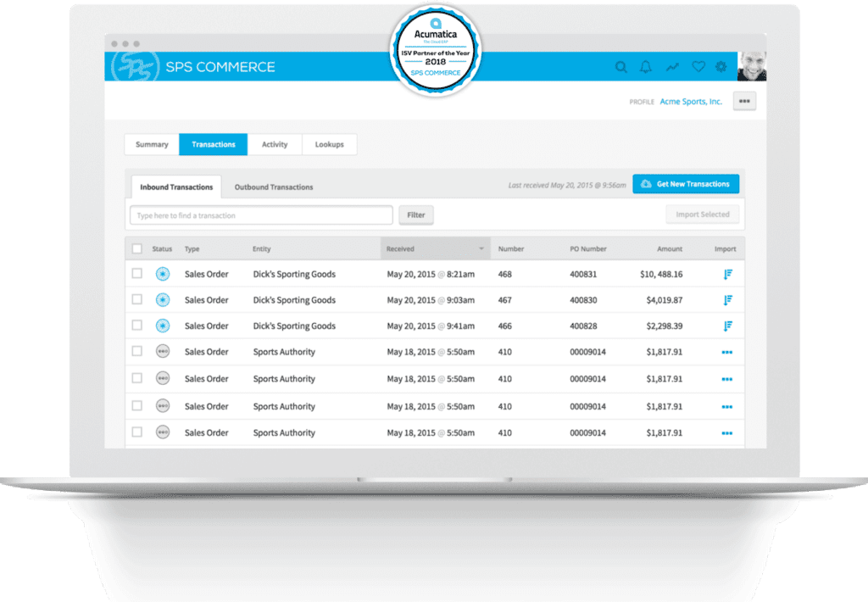
Task: Check the row for order number 467
Action: point(137,299)
